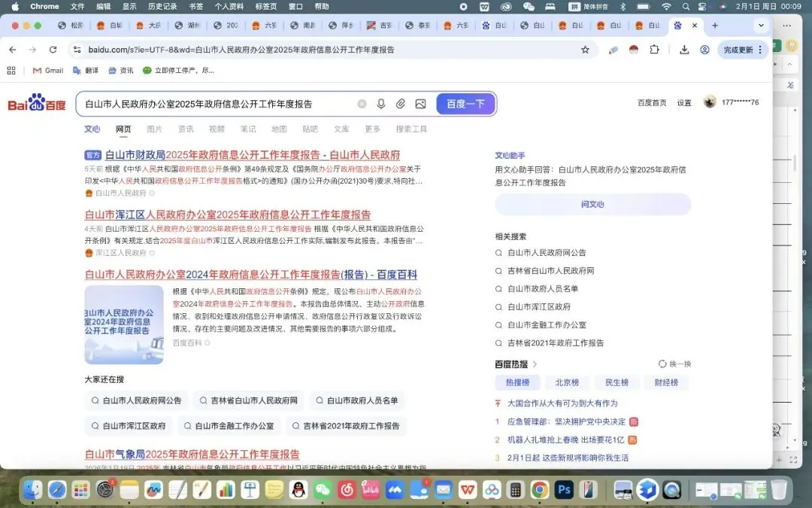Select the 网页 search tab
The height and width of the screenshot is (508, 812).
[123, 129]
